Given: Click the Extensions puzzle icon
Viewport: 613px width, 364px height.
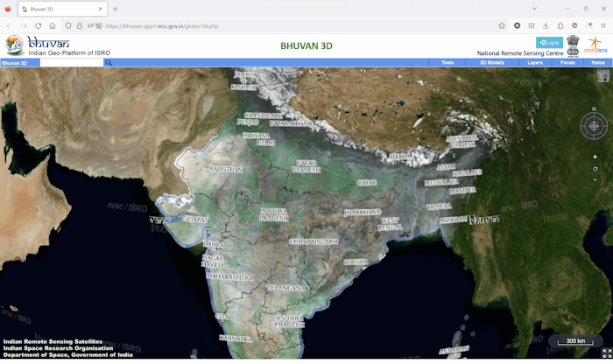Looking at the screenshot, I should tap(560, 25).
